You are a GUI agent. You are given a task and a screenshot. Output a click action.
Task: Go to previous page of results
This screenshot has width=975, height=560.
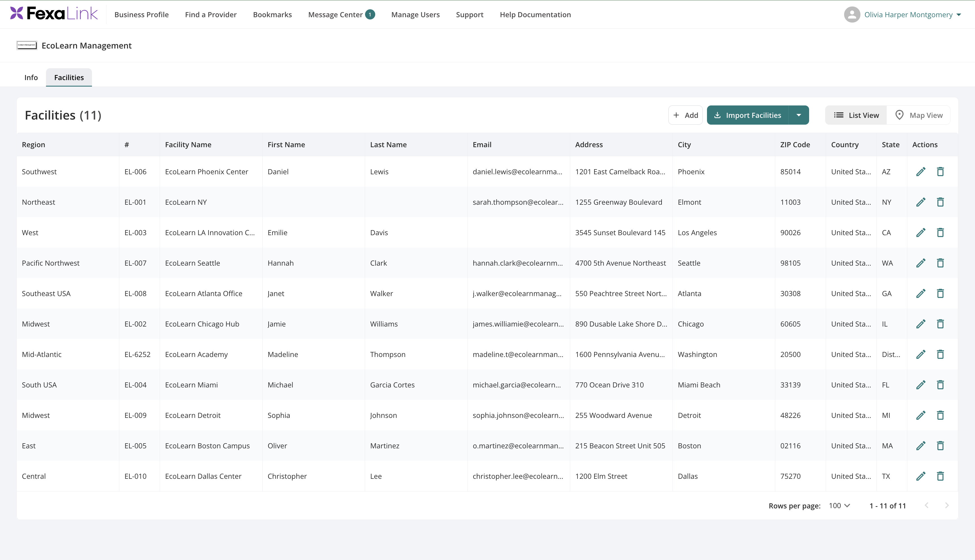[926, 505]
